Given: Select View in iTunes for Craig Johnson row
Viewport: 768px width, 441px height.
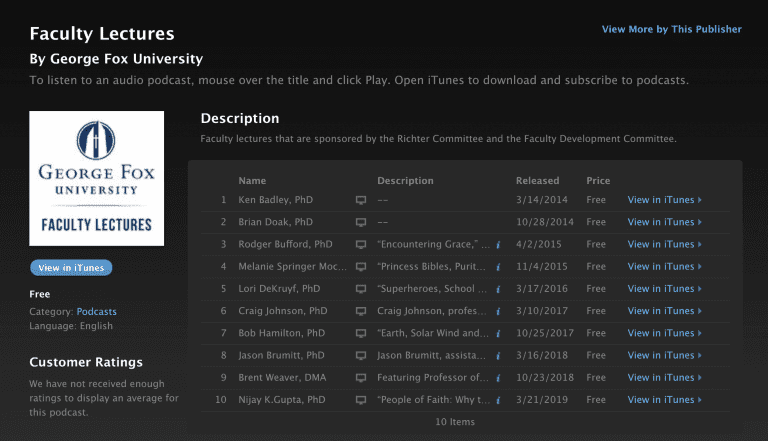Looking at the screenshot, I should [x=665, y=311].
